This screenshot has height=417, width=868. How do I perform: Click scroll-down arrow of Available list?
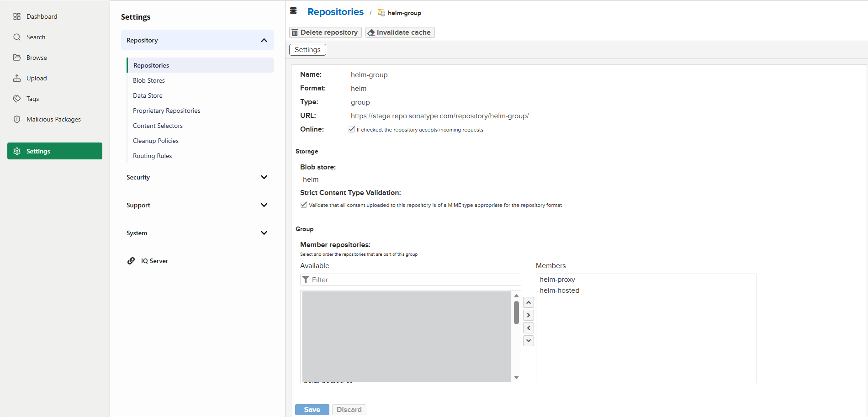pyautogui.click(x=516, y=377)
